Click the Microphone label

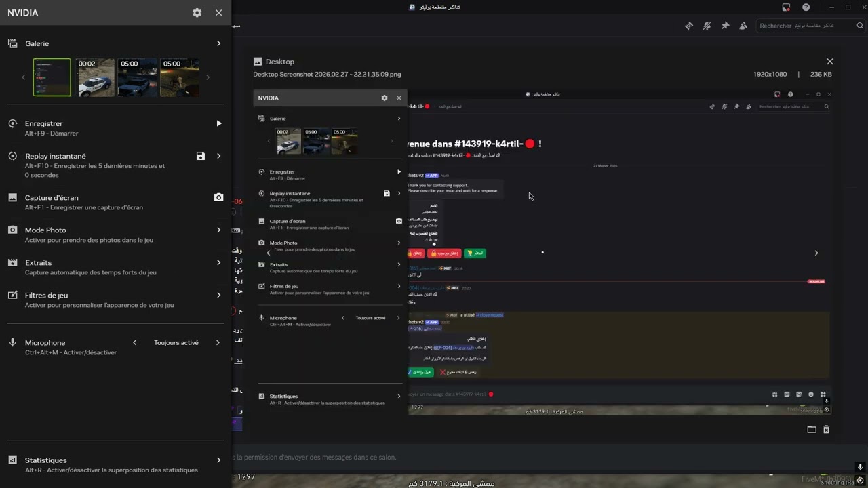click(x=45, y=342)
